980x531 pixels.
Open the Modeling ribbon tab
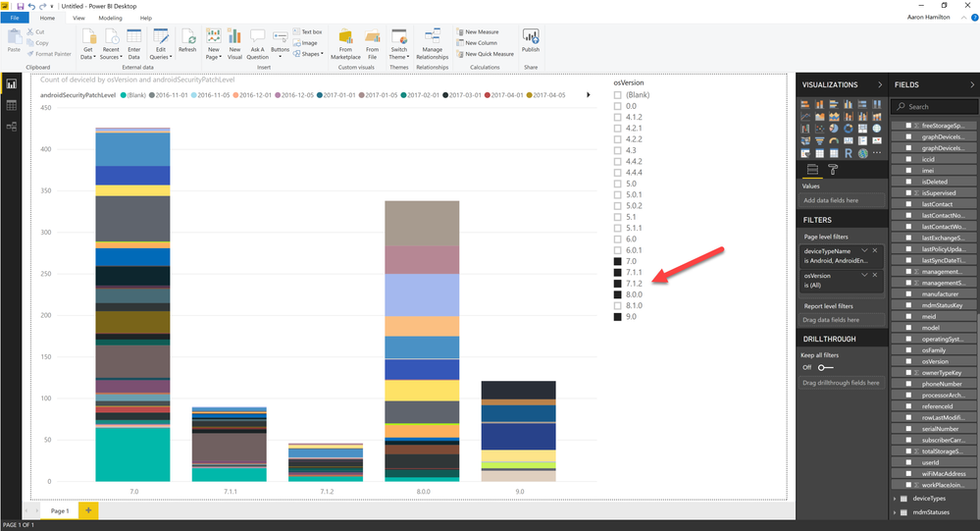coord(111,18)
